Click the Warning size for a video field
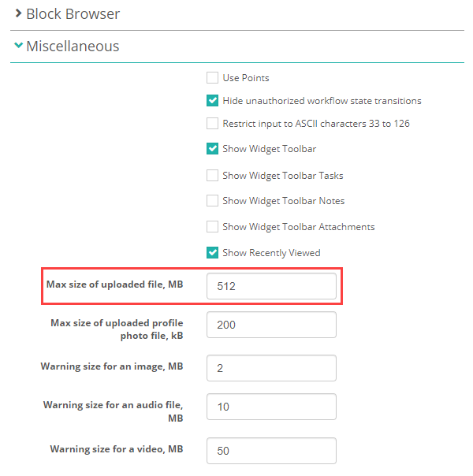Image resolution: width=473 pixels, height=476 pixels. pos(271,450)
